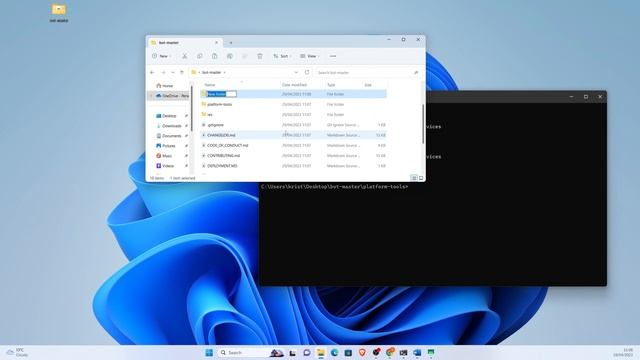Open the Windows Start menu
The width and height of the screenshot is (640, 360).
pyautogui.click(x=209, y=353)
